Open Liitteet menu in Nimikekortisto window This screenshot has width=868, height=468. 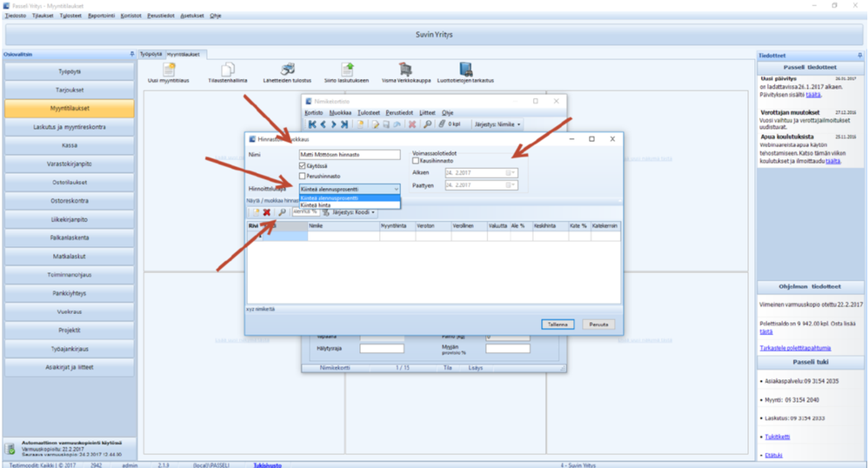tap(427, 112)
